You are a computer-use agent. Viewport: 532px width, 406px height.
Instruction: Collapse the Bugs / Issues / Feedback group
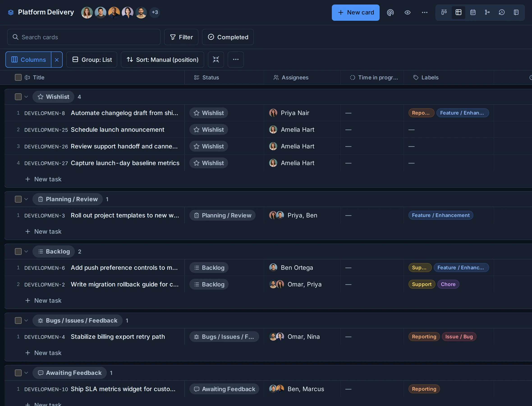tap(26, 321)
